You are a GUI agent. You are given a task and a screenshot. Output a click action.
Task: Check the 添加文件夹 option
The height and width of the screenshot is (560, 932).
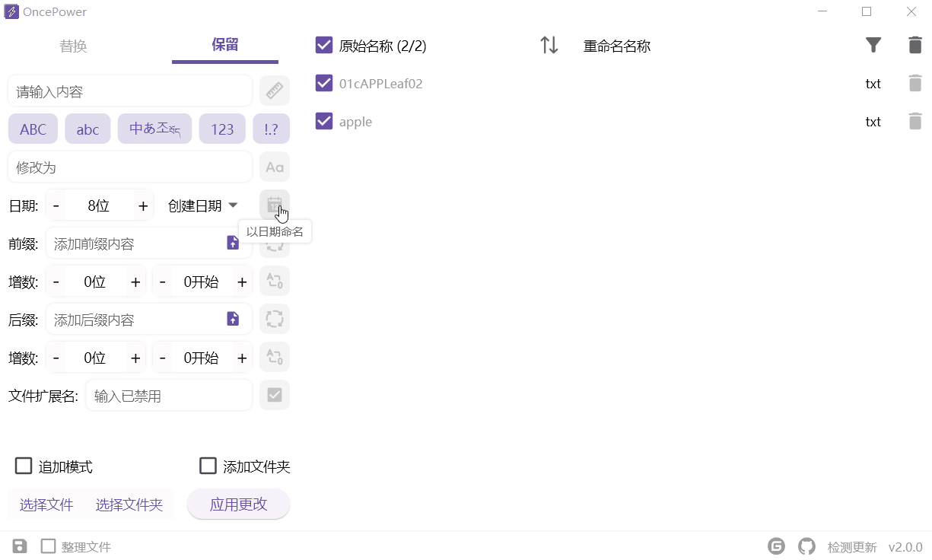click(208, 466)
